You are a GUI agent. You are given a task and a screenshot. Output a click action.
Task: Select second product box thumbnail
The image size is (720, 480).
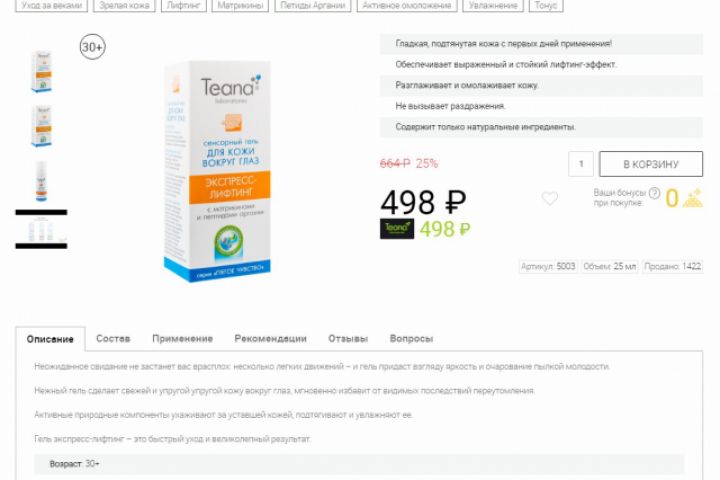tap(41, 126)
